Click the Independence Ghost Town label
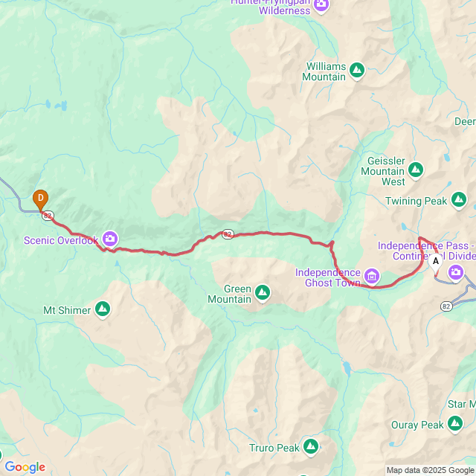This screenshot has height=476, width=476. [328, 277]
